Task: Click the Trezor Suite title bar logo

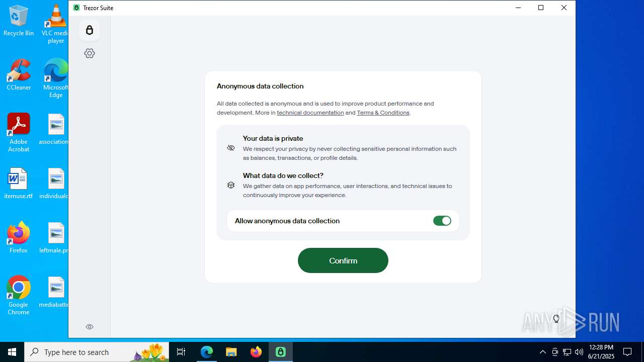Action: click(x=76, y=8)
